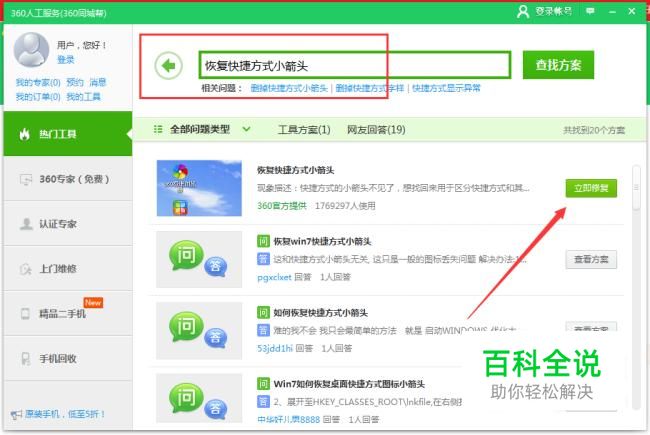Open related question 删除快捷方式小箭头
The image size is (650, 435).
click(x=289, y=88)
